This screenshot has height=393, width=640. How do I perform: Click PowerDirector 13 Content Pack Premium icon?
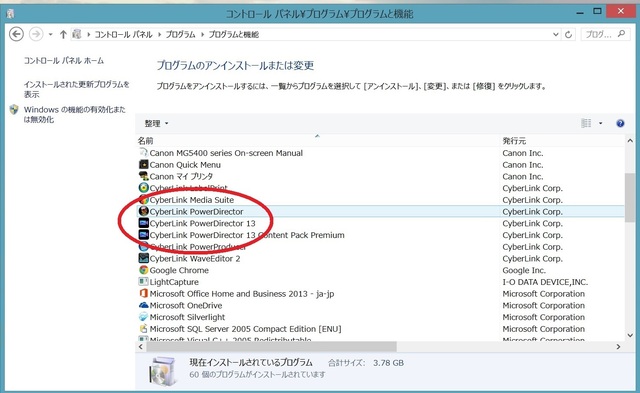click(x=143, y=235)
